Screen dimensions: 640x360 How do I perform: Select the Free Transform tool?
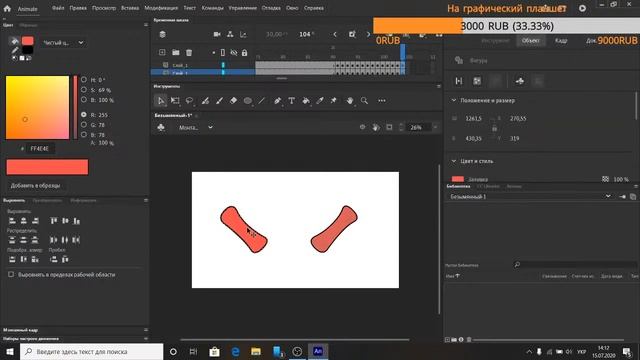[x=175, y=101]
